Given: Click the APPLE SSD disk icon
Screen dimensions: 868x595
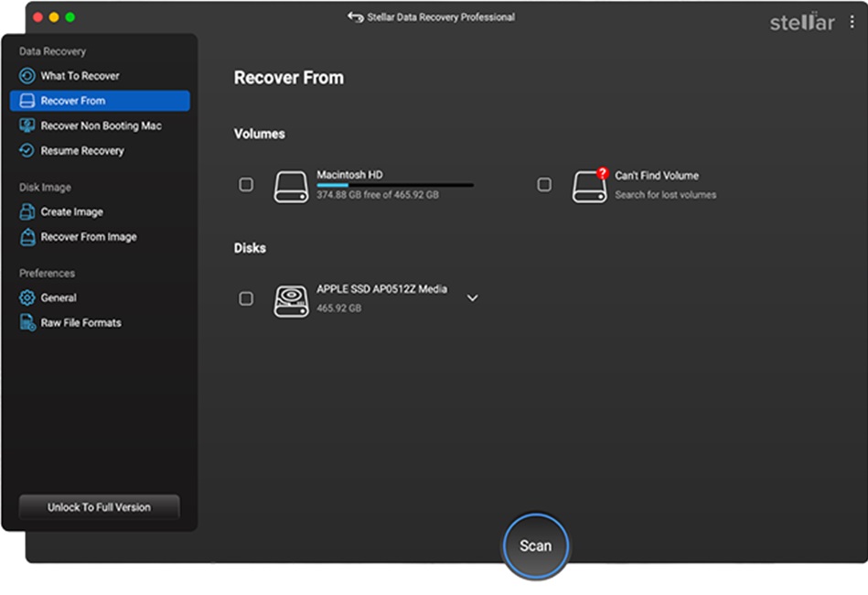Looking at the screenshot, I should [x=291, y=301].
